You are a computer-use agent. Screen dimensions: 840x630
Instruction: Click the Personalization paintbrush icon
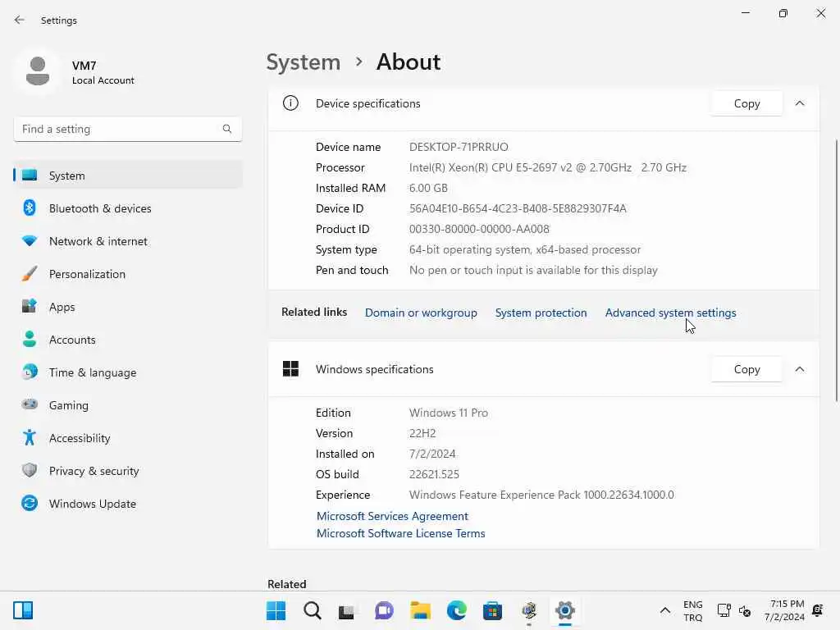(30, 274)
